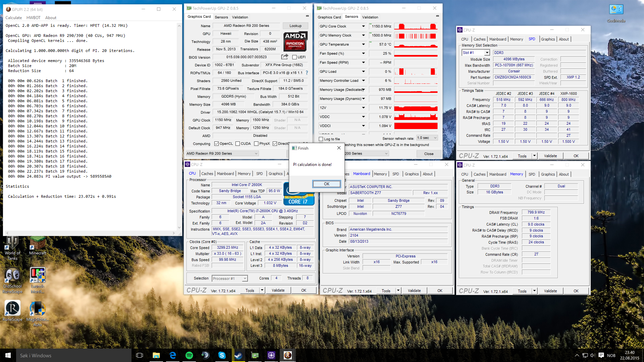This screenshot has height=362, width=644.
Task: Open the About menu in GPUPI
Action: coord(51,18)
